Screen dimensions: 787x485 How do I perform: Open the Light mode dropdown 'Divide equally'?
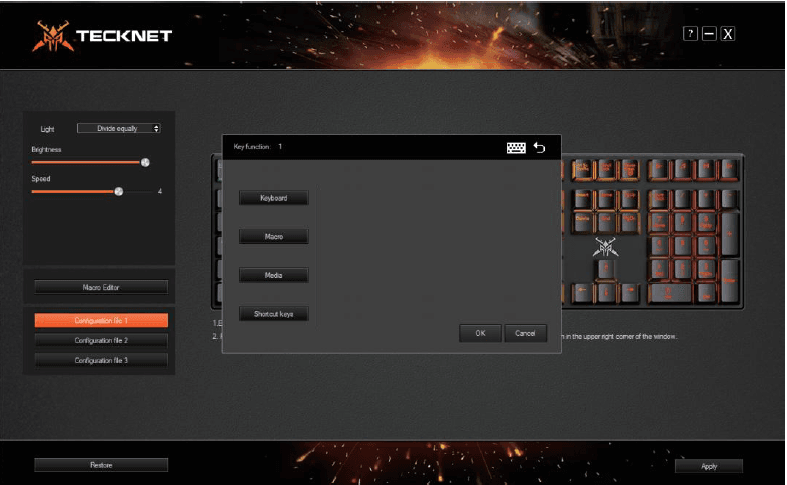118,129
